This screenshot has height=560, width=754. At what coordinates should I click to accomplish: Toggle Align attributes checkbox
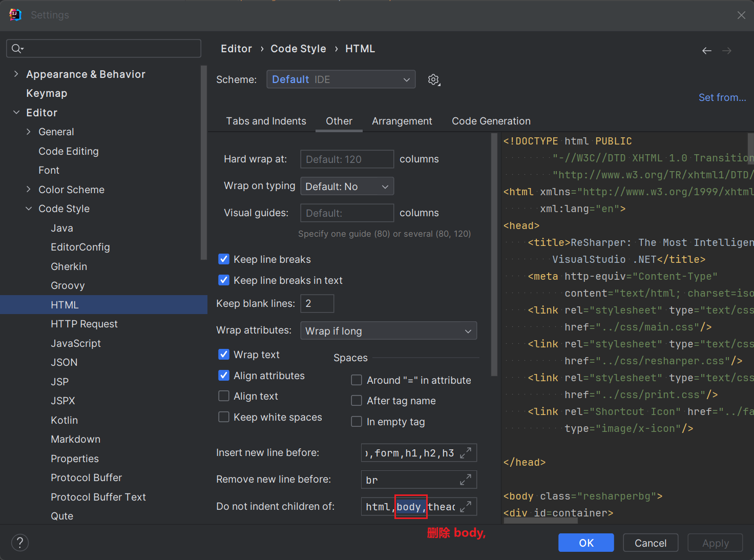[224, 376]
